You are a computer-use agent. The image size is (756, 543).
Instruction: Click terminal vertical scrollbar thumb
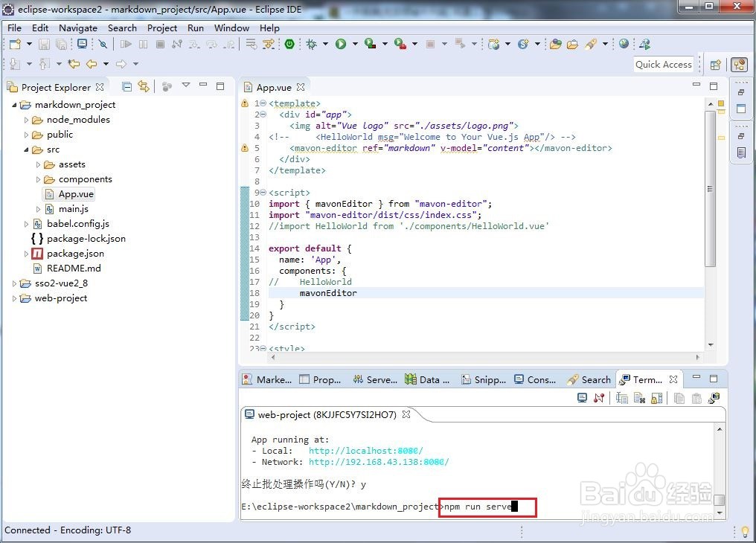click(719, 501)
